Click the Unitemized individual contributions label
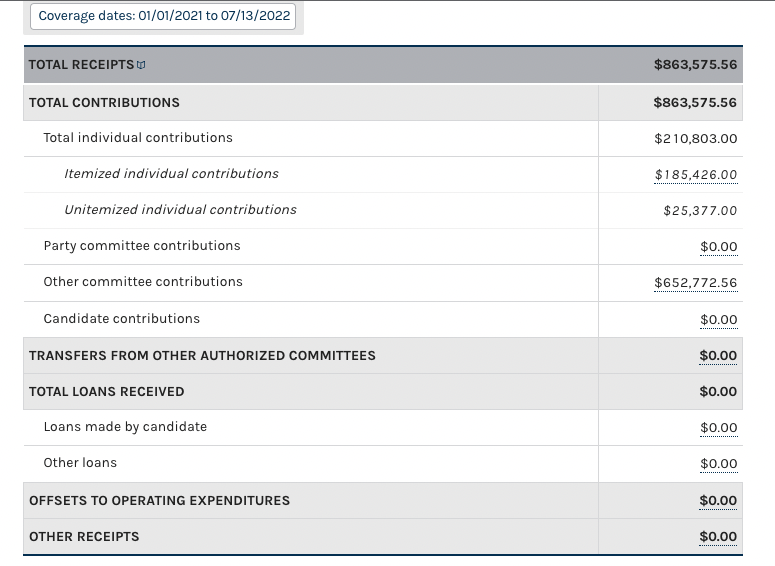Image resolution: width=775 pixels, height=566 pixels. coord(180,210)
